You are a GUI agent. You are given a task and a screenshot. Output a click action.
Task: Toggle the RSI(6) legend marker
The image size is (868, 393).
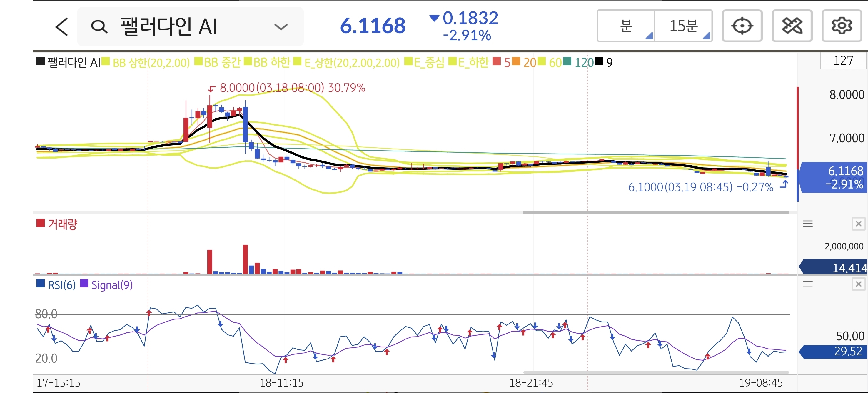click(41, 284)
